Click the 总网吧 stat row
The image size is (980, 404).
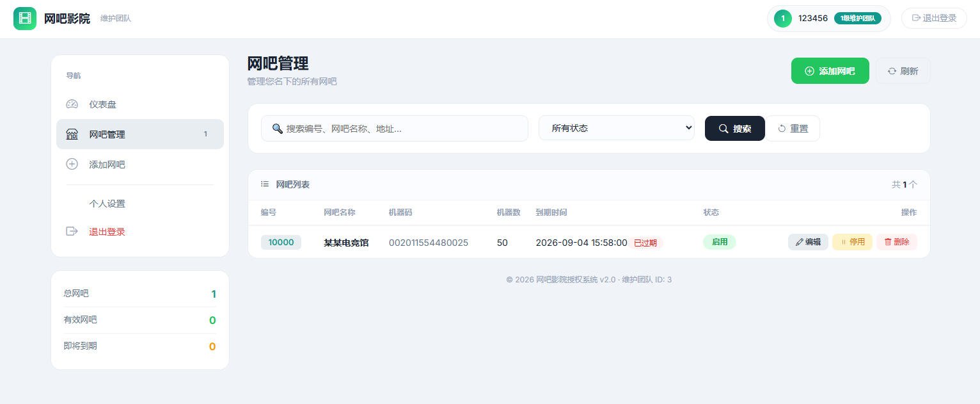pyautogui.click(x=139, y=294)
